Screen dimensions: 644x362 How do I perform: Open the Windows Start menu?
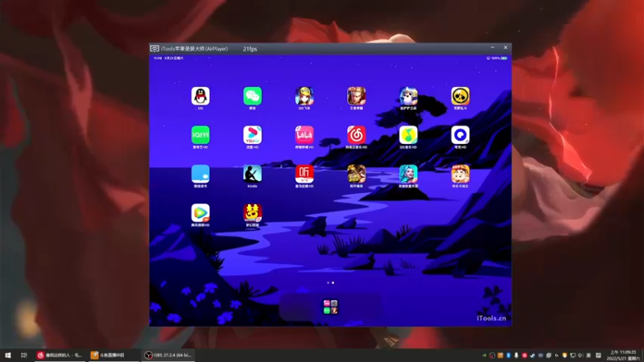click(x=8, y=355)
